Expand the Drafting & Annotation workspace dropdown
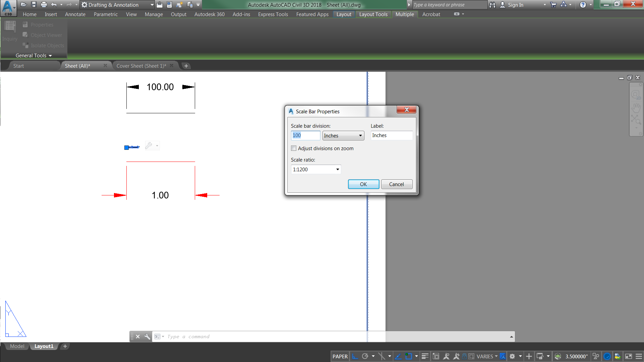 point(152,5)
